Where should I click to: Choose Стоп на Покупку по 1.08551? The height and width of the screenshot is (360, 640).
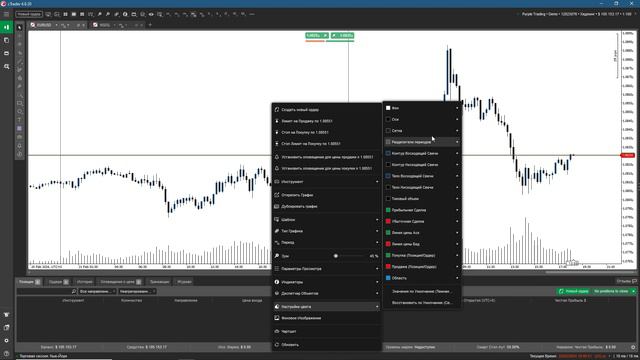coord(327,132)
